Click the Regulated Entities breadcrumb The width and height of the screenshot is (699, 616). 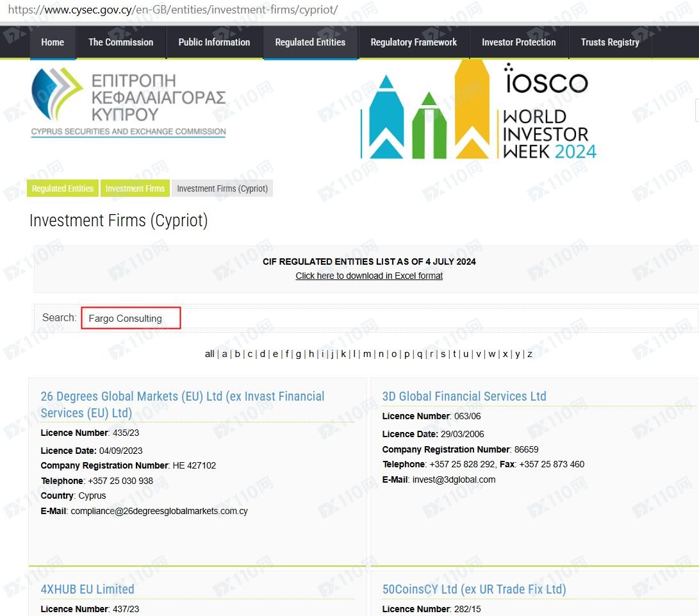63,188
